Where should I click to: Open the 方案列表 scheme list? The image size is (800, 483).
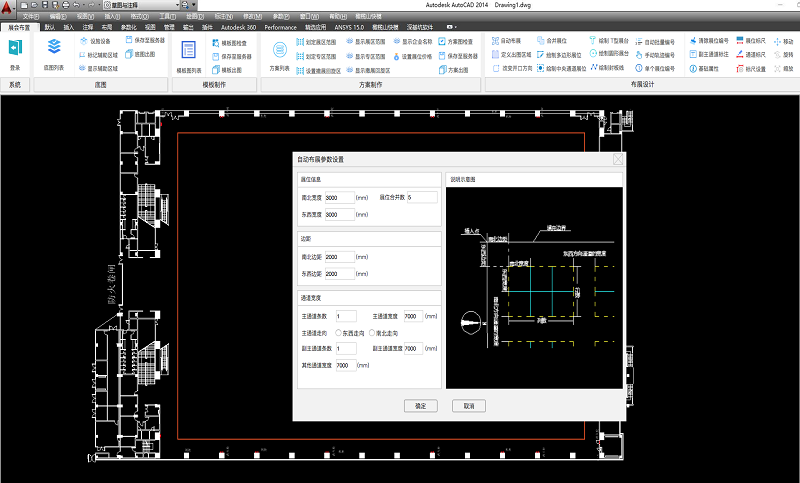(x=280, y=55)
